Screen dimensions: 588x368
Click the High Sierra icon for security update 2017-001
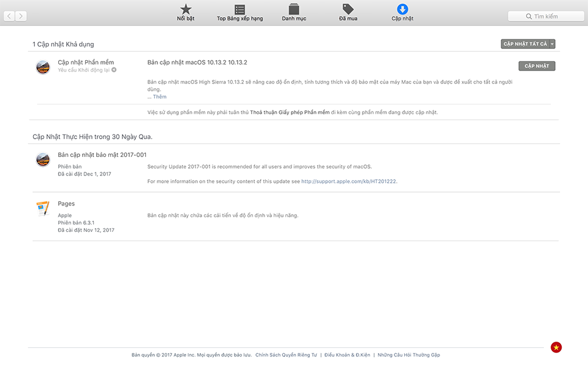click(43, 159)
